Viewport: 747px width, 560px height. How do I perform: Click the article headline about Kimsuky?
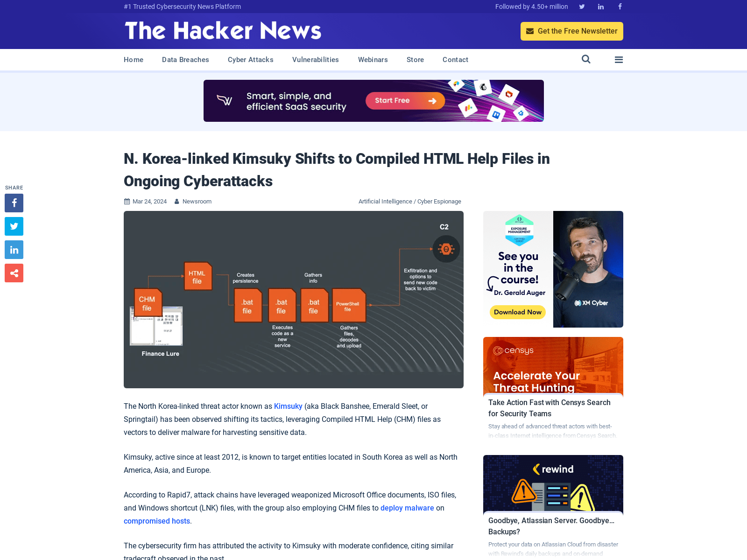coord(337,170)
